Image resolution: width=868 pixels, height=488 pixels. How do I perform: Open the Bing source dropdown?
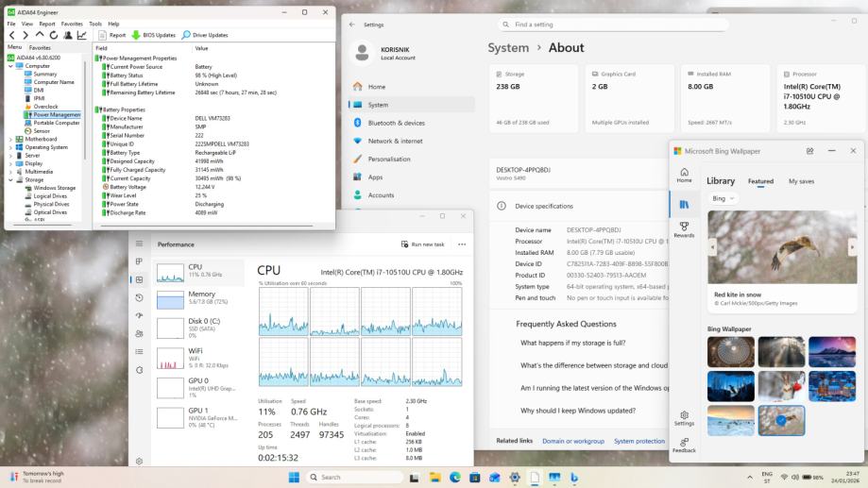click(723, 198)
